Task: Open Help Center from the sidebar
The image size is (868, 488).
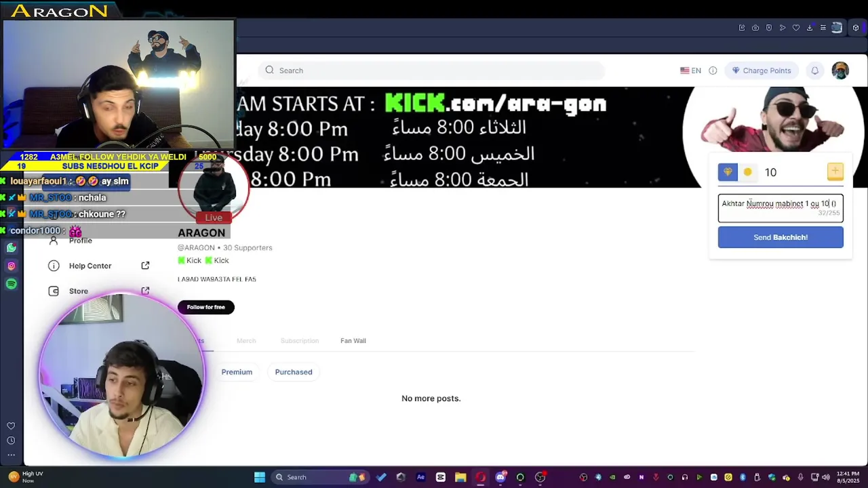Action: point(90,266)
